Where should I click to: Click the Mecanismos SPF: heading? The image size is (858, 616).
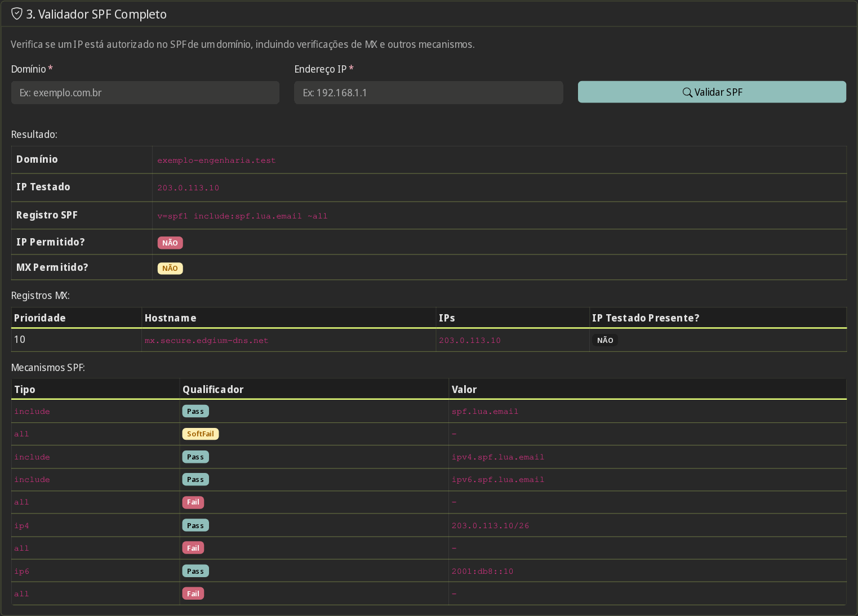coord(48,368)
